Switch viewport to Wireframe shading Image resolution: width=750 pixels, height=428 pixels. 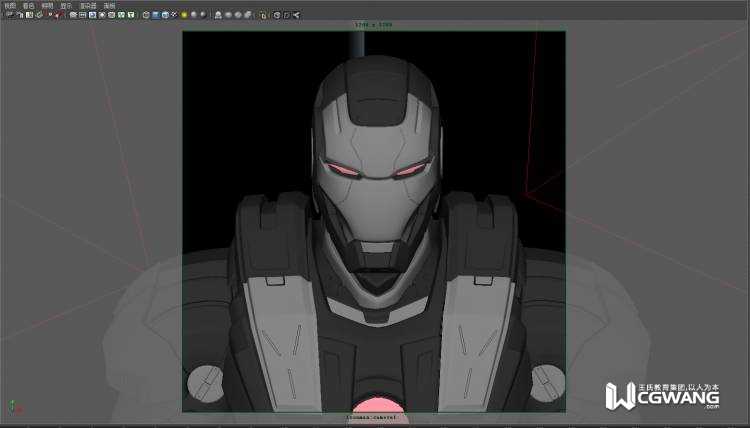(x=146, y=15)
